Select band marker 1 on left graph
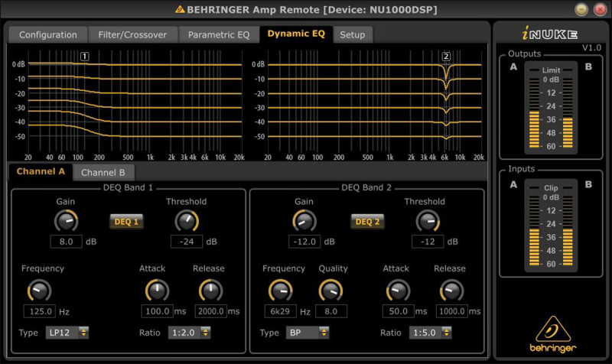 (84, 57)
